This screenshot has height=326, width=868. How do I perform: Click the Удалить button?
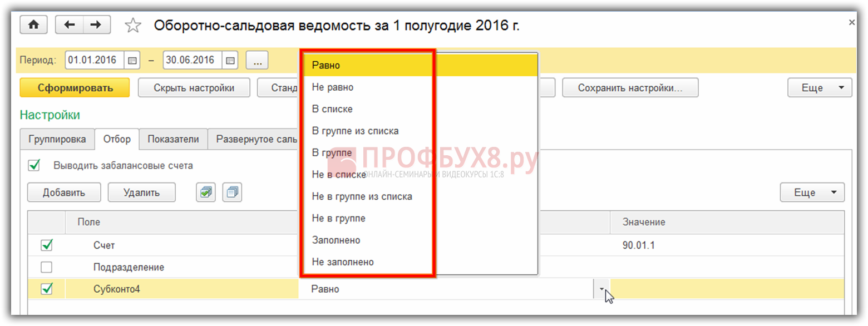pyautogui.click(x=141, y=192)
